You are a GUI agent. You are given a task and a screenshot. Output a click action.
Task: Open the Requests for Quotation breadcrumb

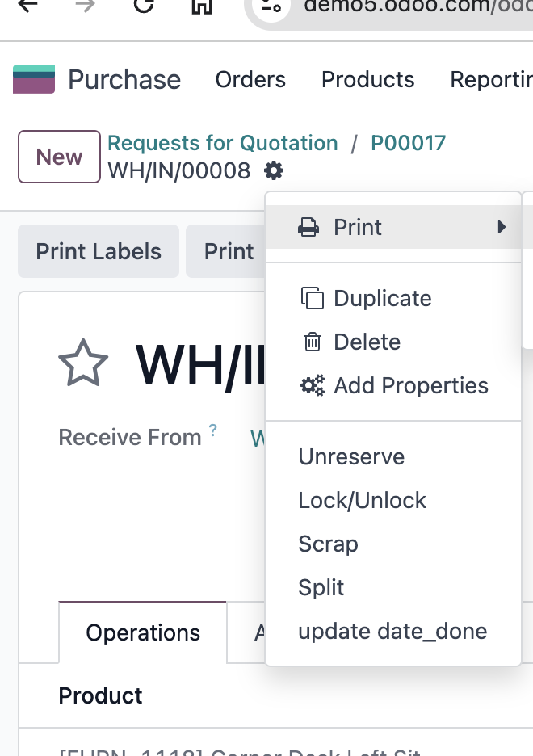click(223, 143)
